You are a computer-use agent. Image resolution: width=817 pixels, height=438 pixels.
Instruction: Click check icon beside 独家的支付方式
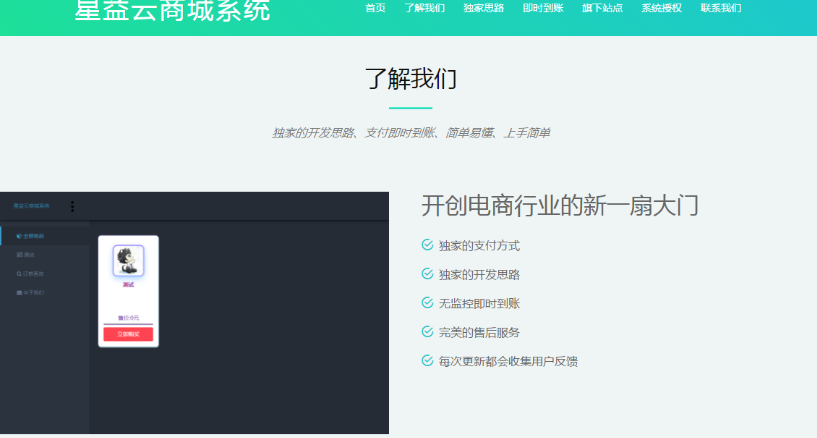(427, 245)
